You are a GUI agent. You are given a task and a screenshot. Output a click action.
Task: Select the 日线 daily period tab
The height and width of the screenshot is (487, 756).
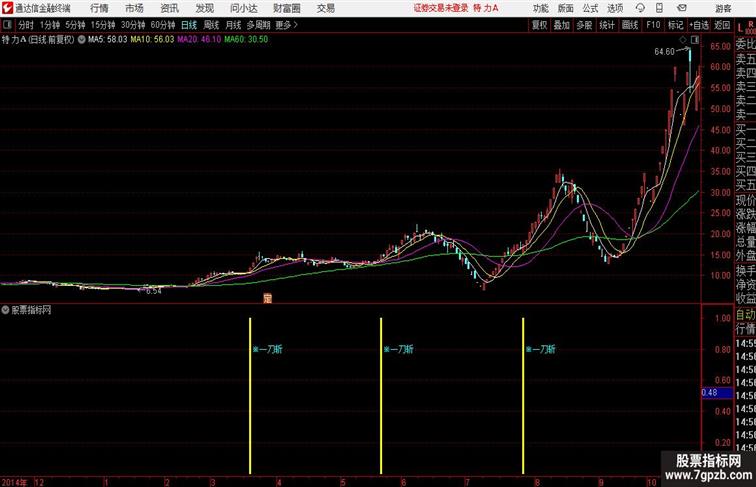tap(189, 25)
